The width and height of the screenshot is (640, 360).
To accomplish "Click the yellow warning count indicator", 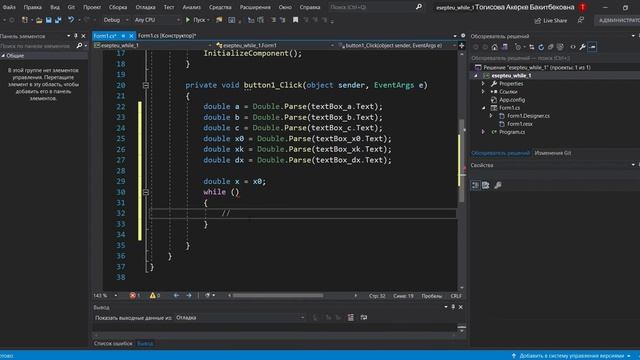I will (155, 296).
